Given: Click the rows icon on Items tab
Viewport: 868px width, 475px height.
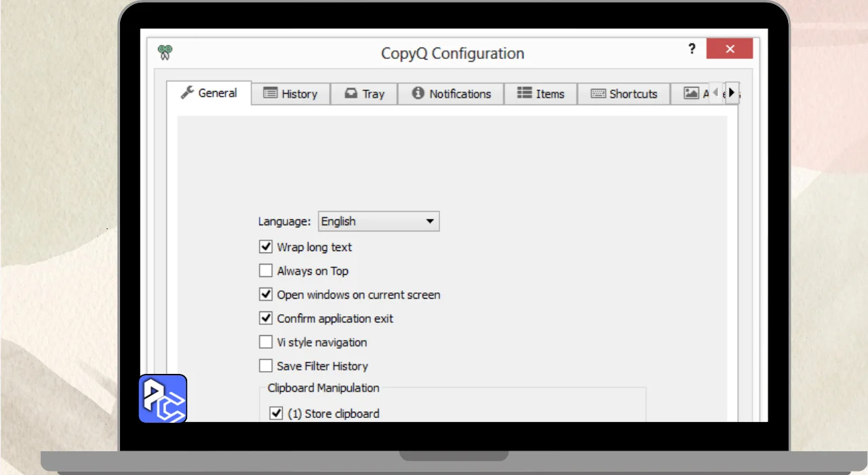Looking at the screenshot, I should (x=524, y=92).
